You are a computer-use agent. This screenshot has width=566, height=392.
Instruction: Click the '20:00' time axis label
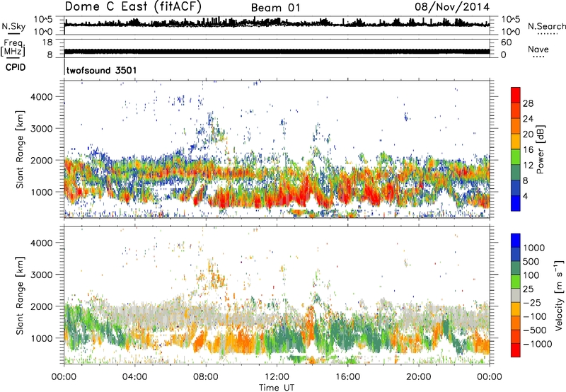[418, 376]
